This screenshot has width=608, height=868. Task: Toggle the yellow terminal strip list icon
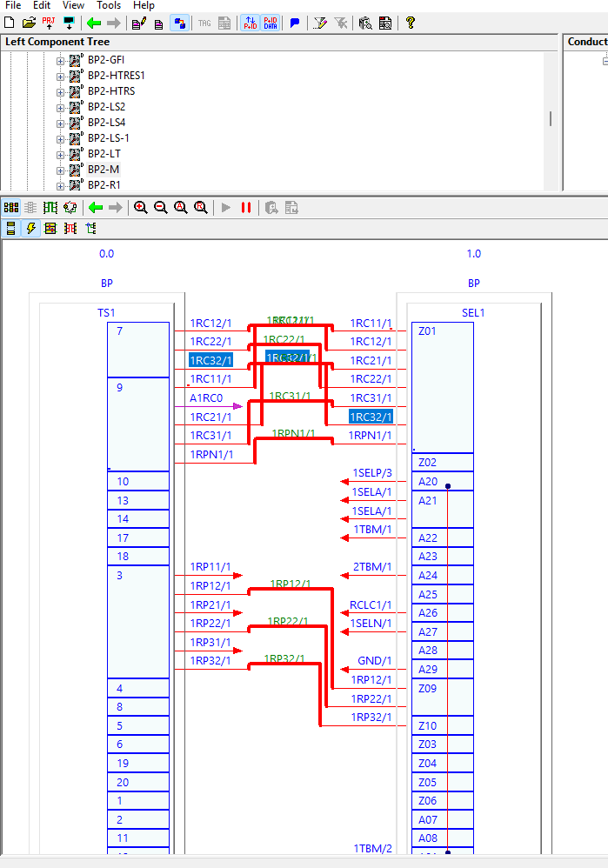pos(10,228)
